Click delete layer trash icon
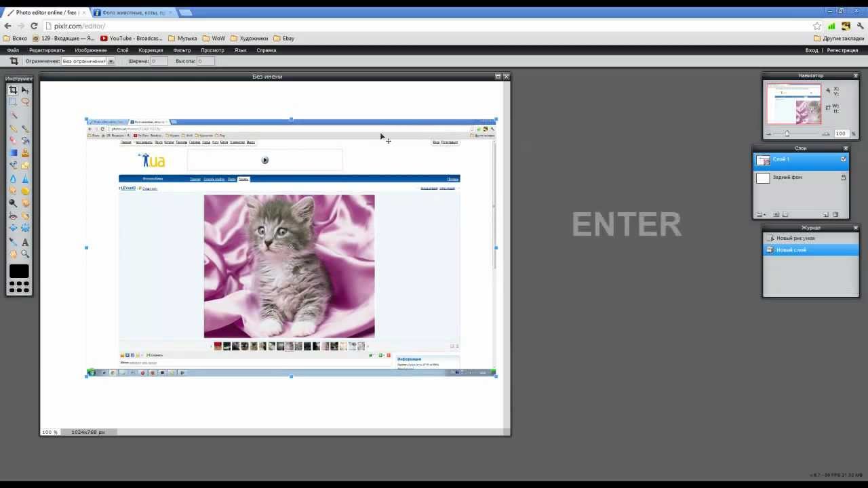The width and height of the screenshot is (868, 488). pyautogui.click(x=835, y=214)
